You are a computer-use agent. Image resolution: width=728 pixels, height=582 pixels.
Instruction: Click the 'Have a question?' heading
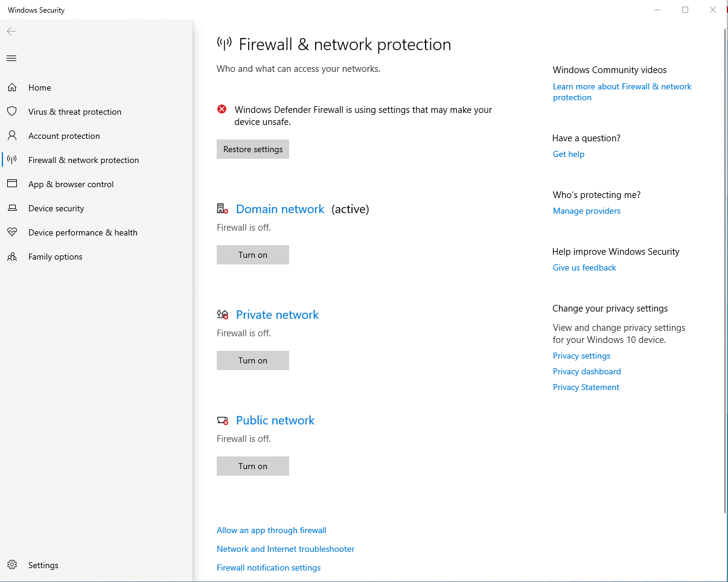point(586,138)
